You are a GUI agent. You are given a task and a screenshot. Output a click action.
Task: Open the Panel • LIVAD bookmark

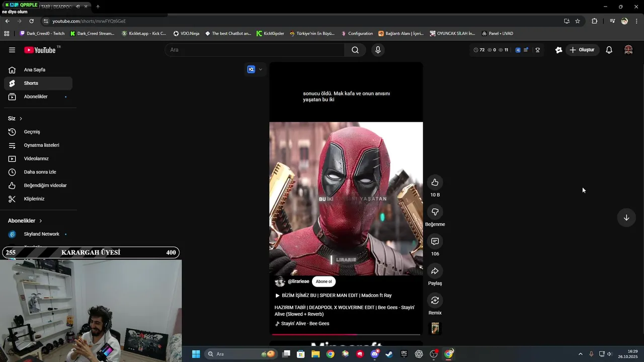(498, 34)
